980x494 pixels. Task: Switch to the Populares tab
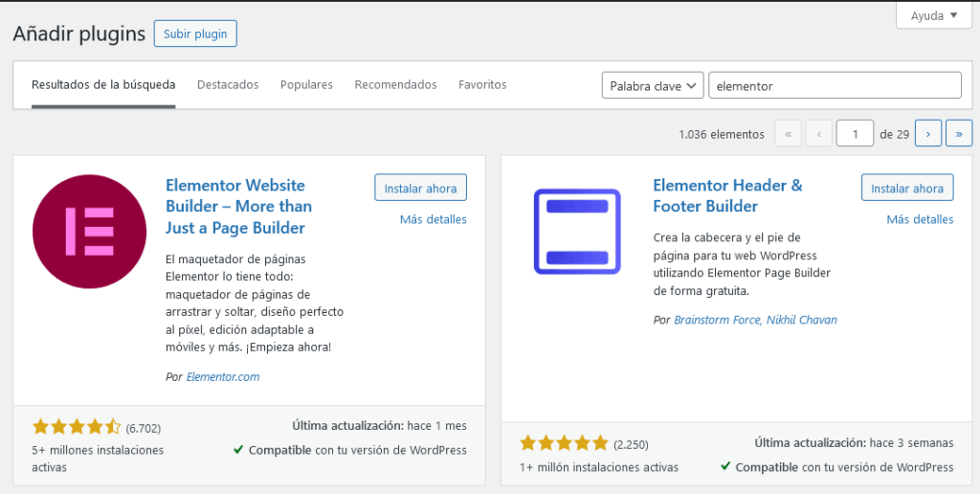306,84
